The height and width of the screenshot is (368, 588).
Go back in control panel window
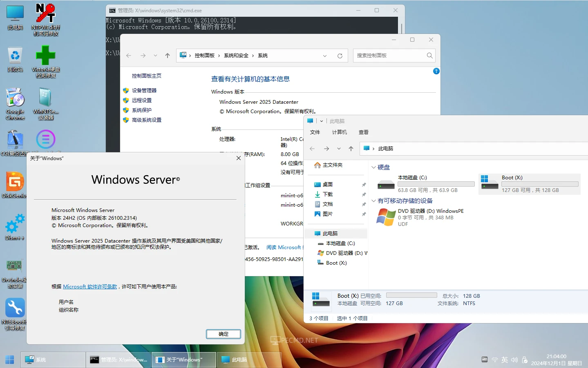(129, 56)
